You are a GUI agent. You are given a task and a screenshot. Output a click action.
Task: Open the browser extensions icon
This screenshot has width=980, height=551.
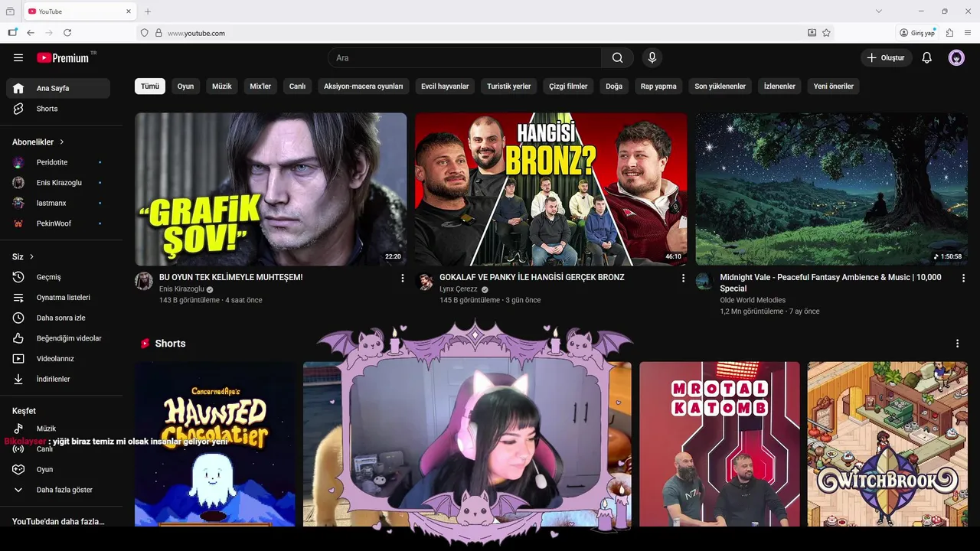(x=949, y=33)
